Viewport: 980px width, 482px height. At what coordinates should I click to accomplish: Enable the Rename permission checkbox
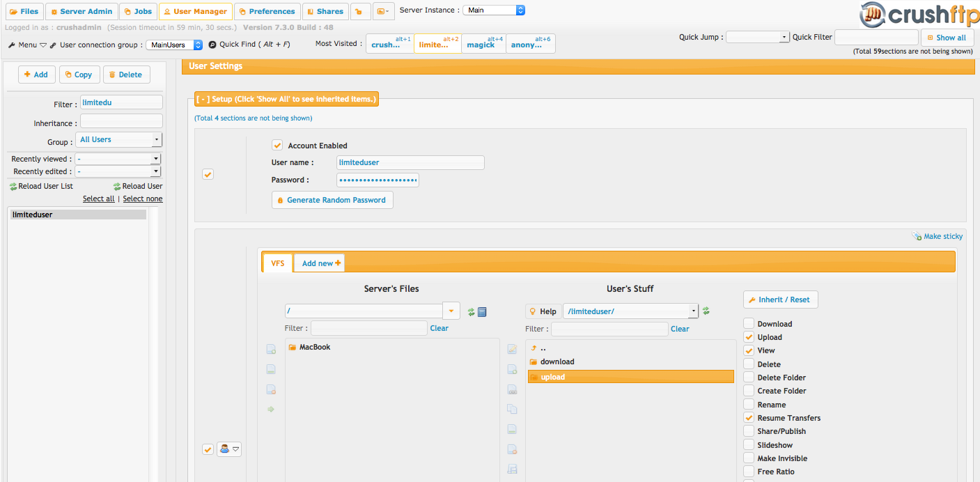click(x=749, y=405)
